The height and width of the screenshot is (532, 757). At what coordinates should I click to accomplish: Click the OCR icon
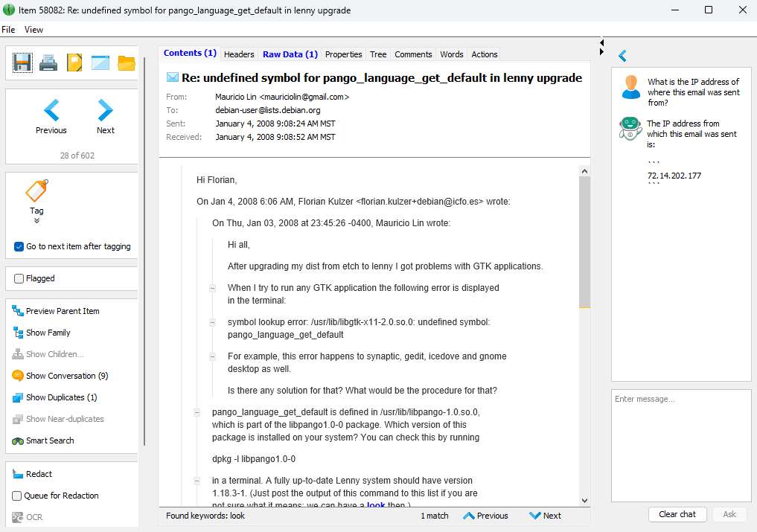[x=18, y=517]
